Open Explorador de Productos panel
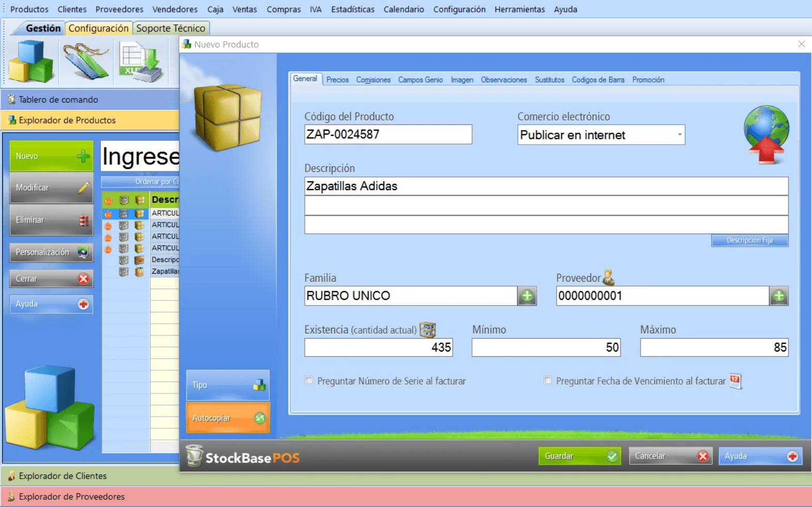Image resolution: width=812 pixels, height=507 pixels. 90,120
